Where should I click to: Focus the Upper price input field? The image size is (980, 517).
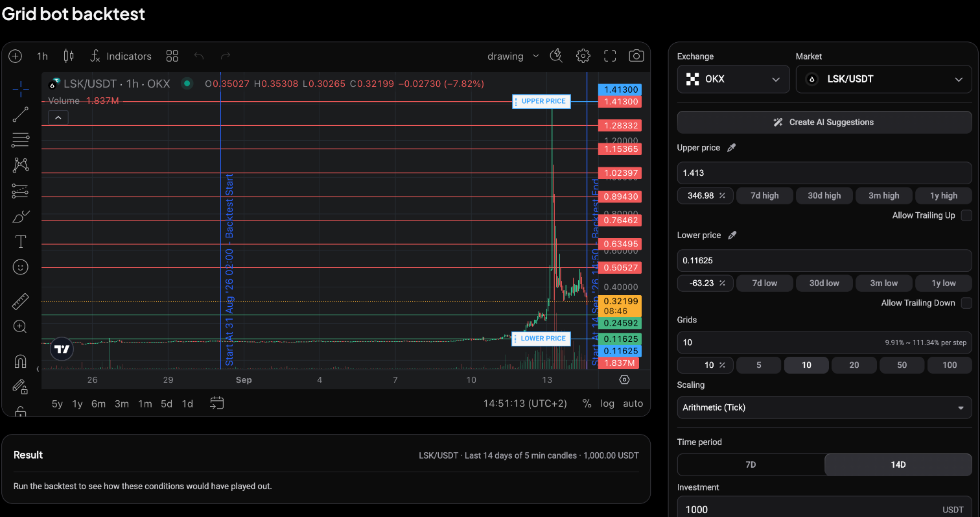click(x=824, y=173)
